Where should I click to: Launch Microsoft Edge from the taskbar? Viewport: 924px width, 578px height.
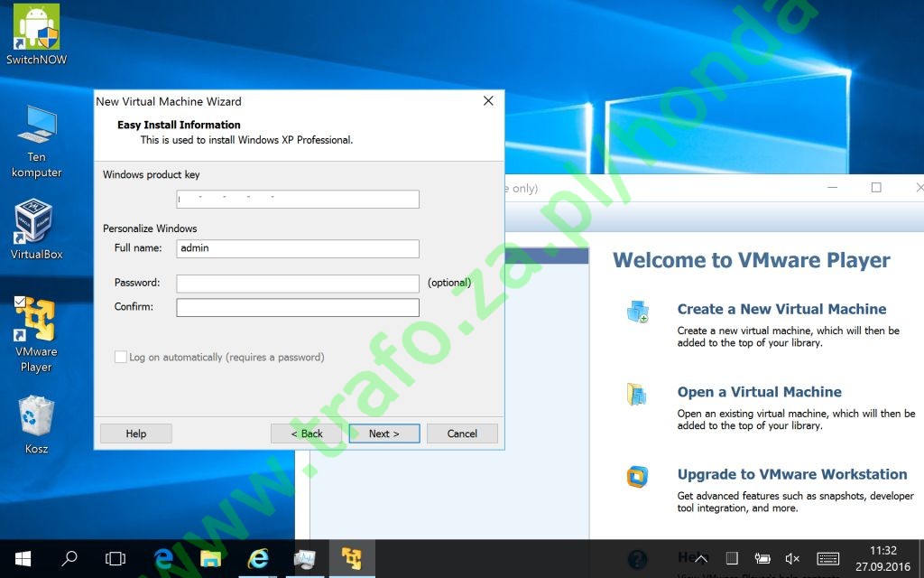163,558
